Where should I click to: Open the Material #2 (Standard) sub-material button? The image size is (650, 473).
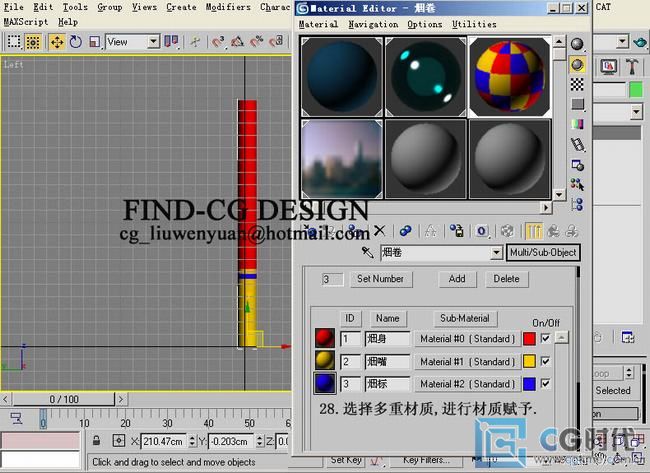467,384
